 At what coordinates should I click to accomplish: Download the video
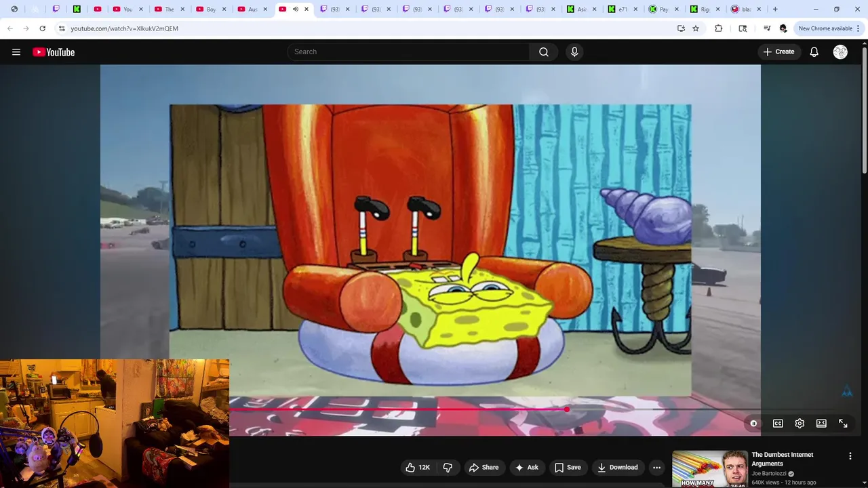(x=618, y=468)
